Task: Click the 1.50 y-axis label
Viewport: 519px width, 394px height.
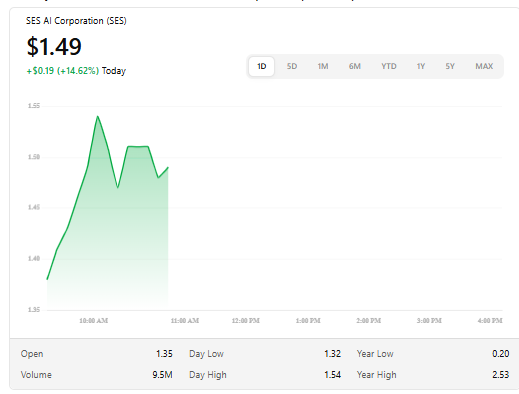Action: click(x=34, y=157)
